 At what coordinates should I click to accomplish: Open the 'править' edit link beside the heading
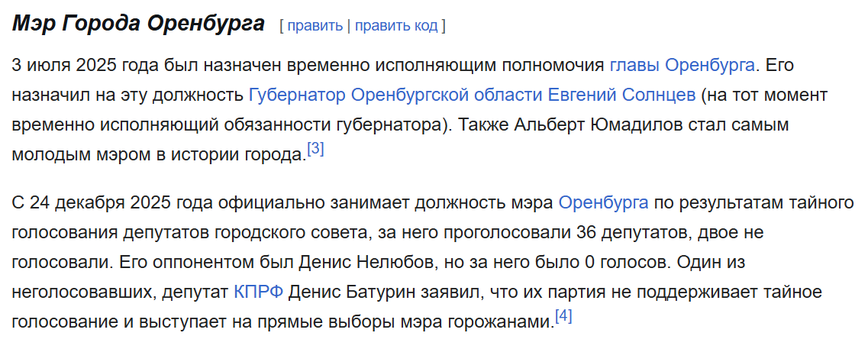coord(315,25)
